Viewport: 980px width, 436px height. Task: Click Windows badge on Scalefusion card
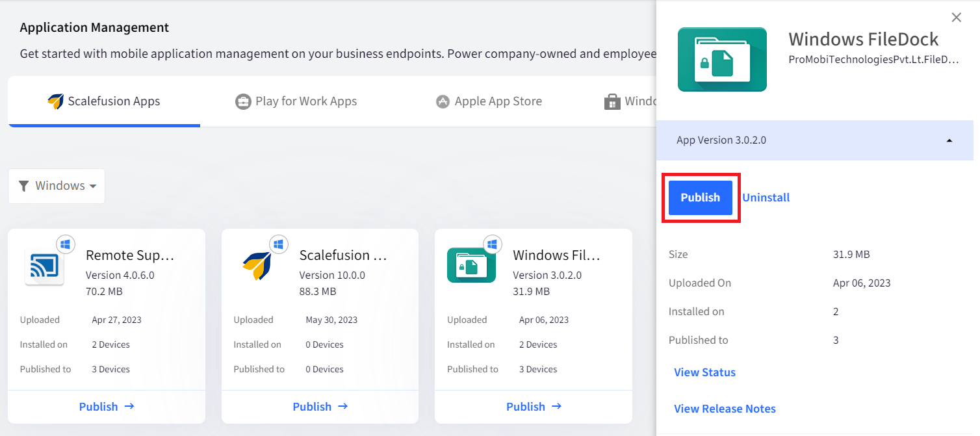(x=279, y=244)
